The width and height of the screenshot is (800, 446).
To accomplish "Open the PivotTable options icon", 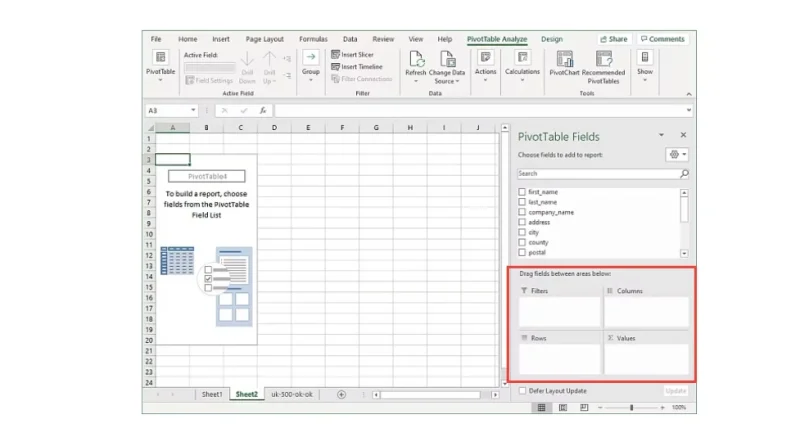I will pyautogui.click(x=160, y=57).
